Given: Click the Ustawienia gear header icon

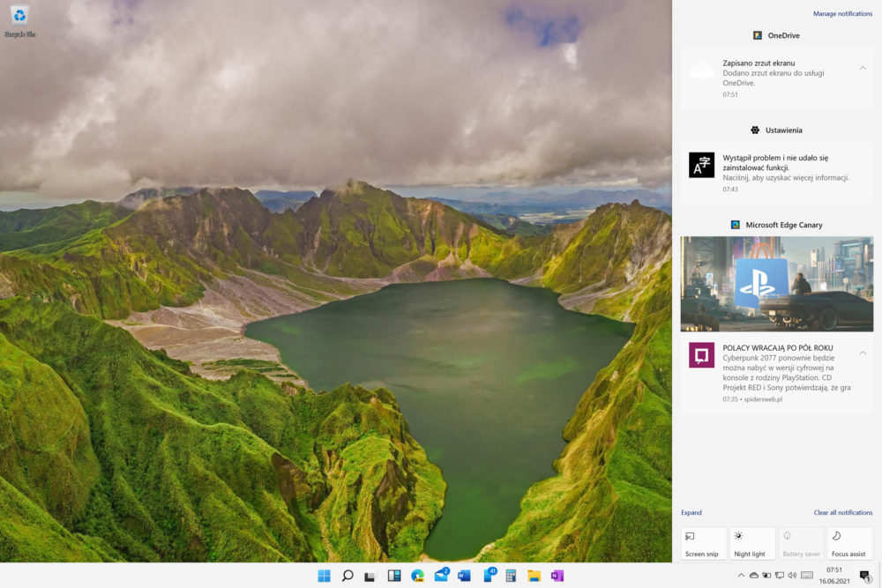Looking at the screenshot, I should [x=755, y=130].
